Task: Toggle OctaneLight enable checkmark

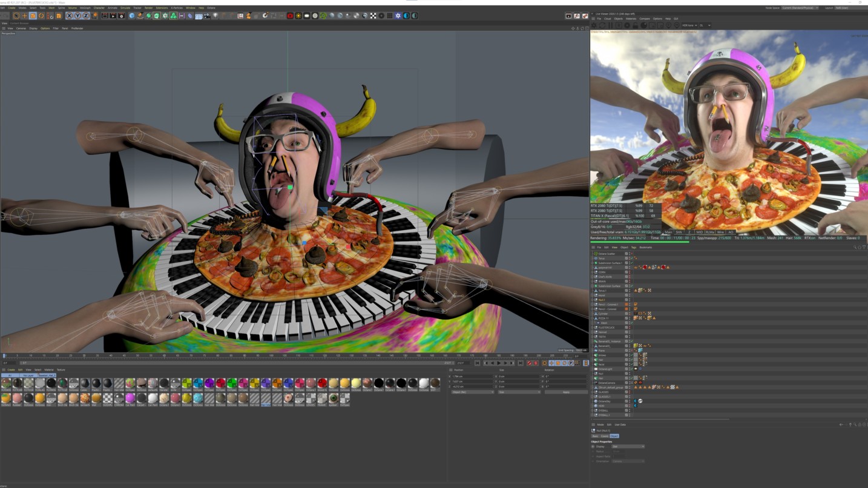Action: [x=632, y=369]
